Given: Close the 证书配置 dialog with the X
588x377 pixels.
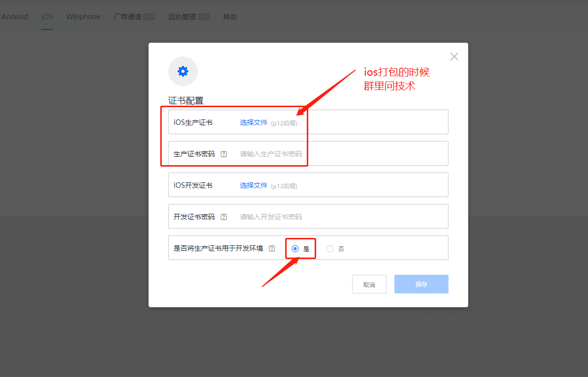Looking at the screenshot, I should tap(454, 57).
